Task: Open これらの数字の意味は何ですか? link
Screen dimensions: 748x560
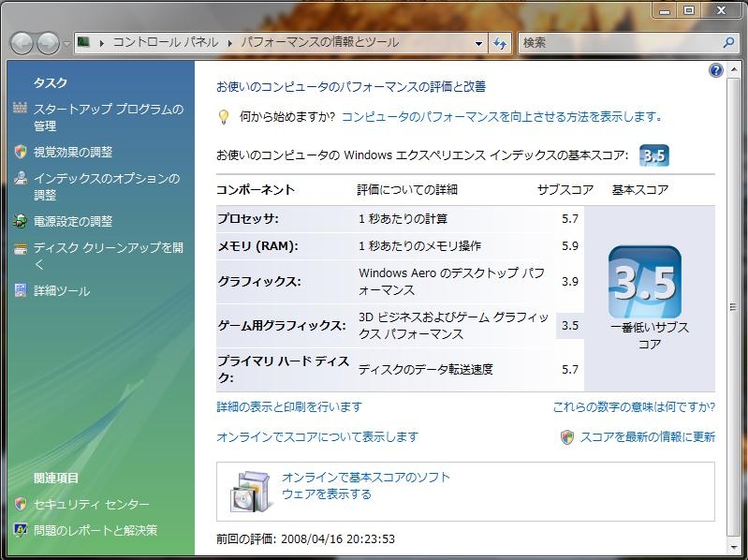Action: click(x=634, y=406)
